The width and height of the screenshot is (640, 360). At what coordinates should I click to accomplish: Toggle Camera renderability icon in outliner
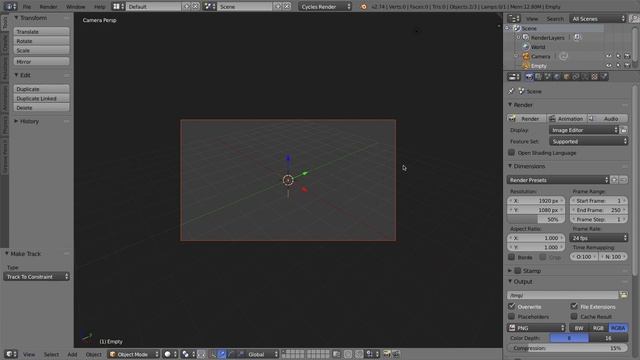(x=627, y=56)
